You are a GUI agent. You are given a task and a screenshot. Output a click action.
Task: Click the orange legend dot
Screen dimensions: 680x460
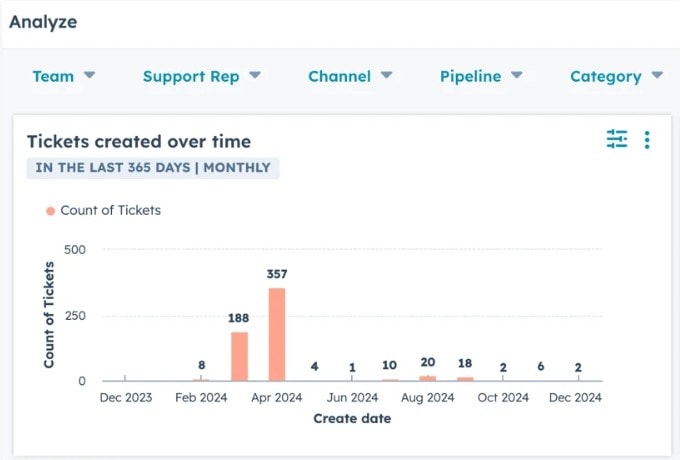(51, 211)
